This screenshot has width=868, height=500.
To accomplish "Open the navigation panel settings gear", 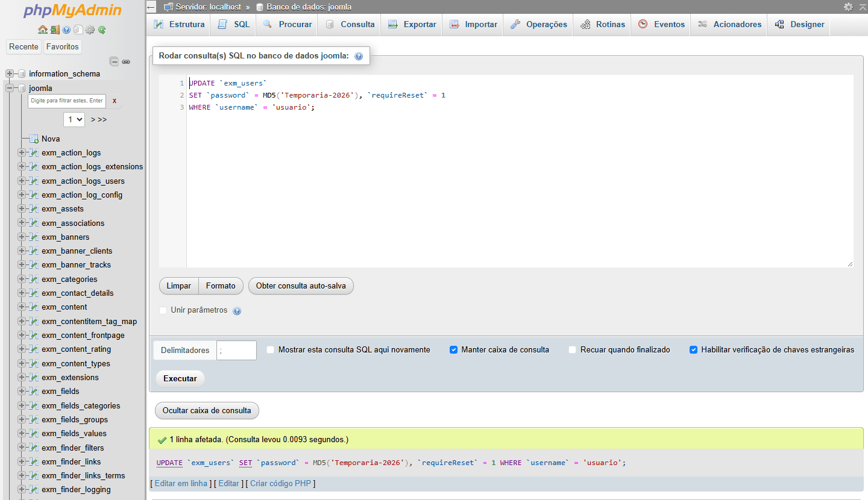I will 90,30.
